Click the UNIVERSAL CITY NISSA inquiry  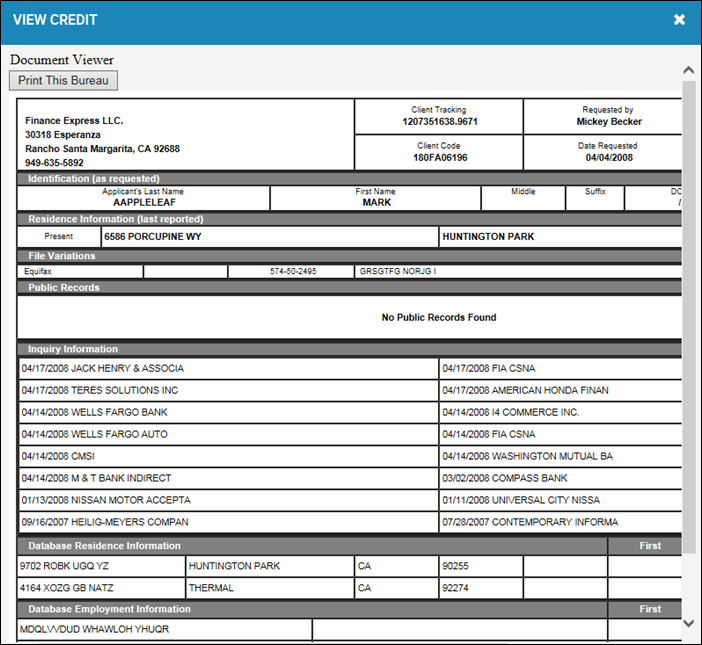(521, 500)
